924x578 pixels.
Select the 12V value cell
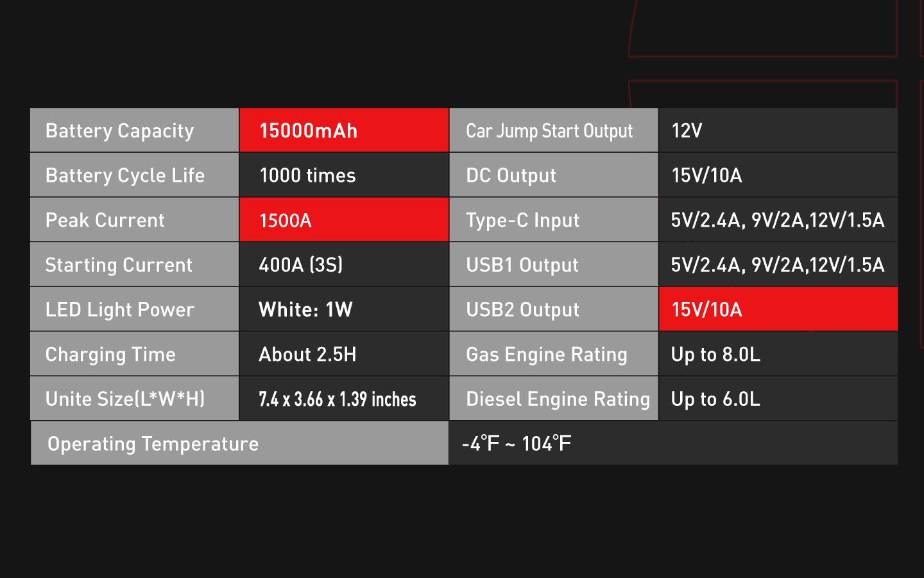click(778, 130)
